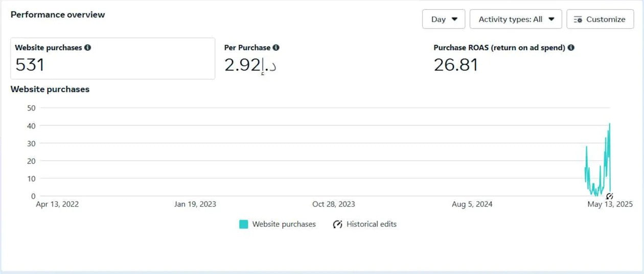Open the Purchase ROAS info tooltip icon

coord(571,47)
